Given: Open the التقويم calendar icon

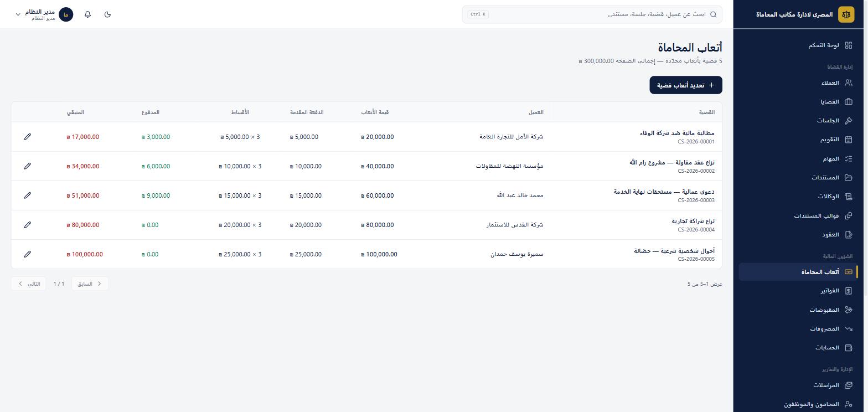Looking at the screenshot, I should (x=848, y=140).
